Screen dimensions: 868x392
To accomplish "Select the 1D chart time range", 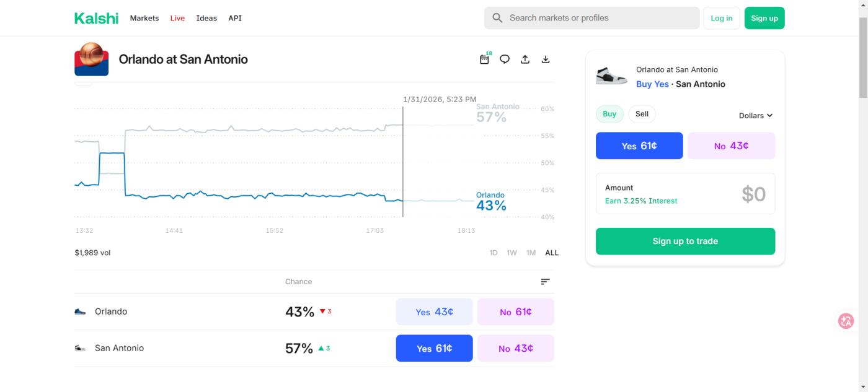I will [x=494, y=253].
